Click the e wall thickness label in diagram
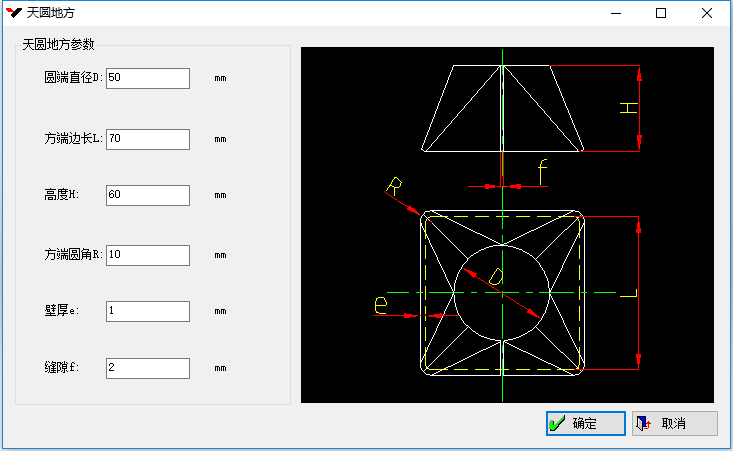The height and width of the screenshot is (451, 733). point(381,304)
